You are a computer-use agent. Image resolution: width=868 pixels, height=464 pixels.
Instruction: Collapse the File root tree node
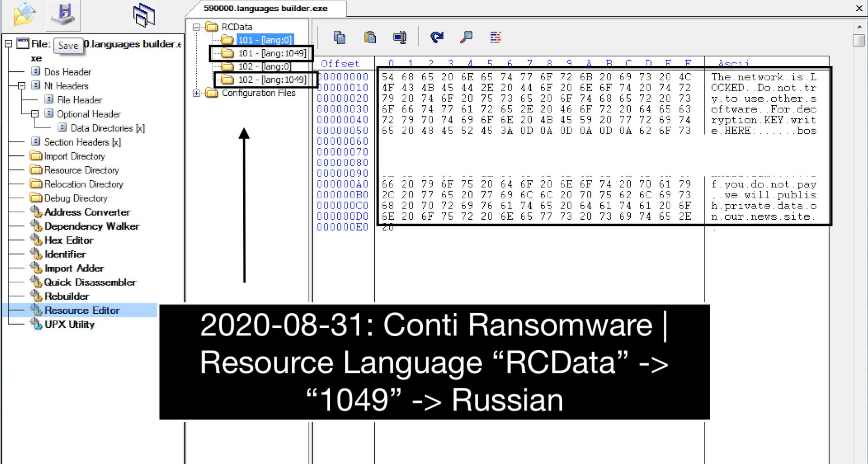tap(8, 44)
